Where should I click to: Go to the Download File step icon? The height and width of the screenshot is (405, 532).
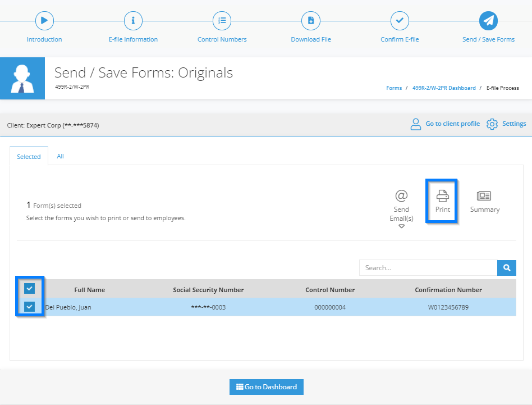tap(311, 21)
